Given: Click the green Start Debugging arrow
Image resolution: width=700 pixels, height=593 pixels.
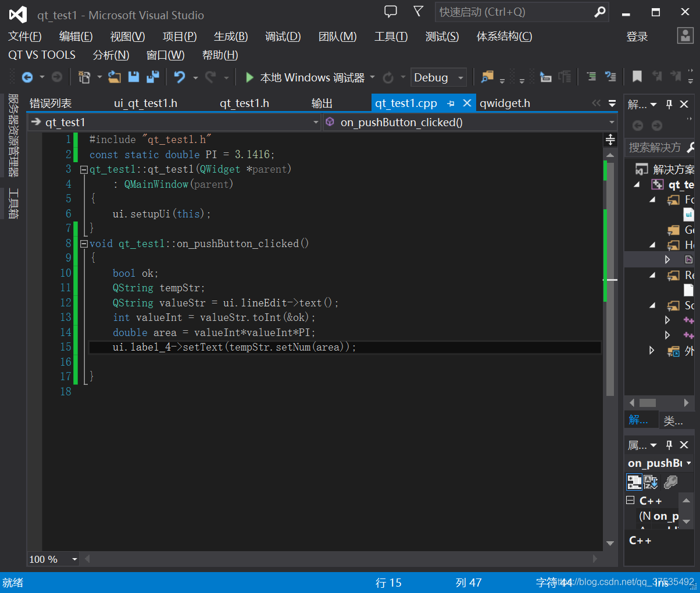Looking at the screenshot, I should point(249,77).
